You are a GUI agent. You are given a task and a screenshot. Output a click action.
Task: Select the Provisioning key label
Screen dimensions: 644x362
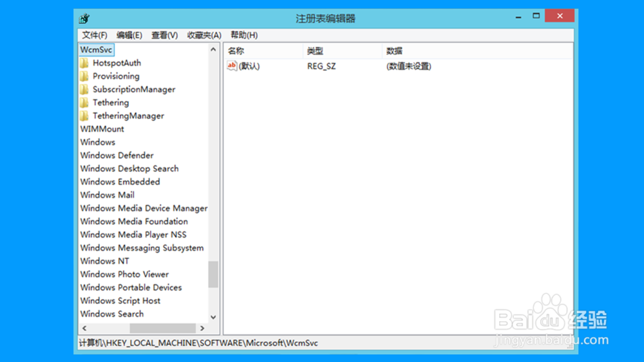116,76
